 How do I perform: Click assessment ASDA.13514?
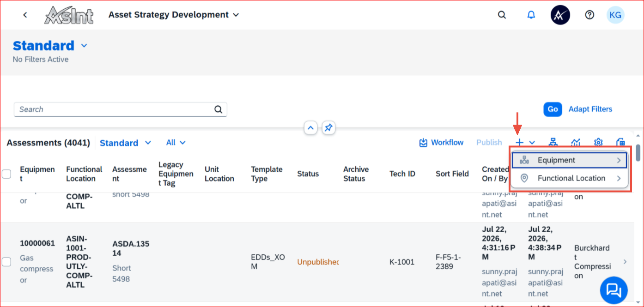pos(131,248)
